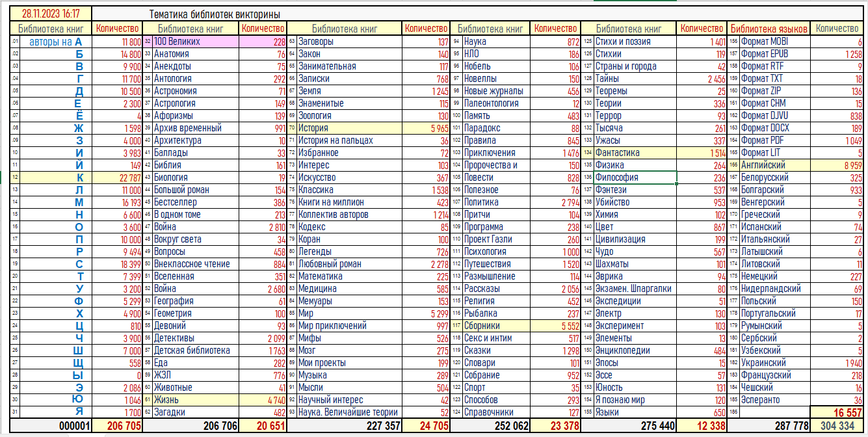Click the 'Детская библиотека' cell
The height and width of the screenshot is (437, 868).
coord(196,351)
